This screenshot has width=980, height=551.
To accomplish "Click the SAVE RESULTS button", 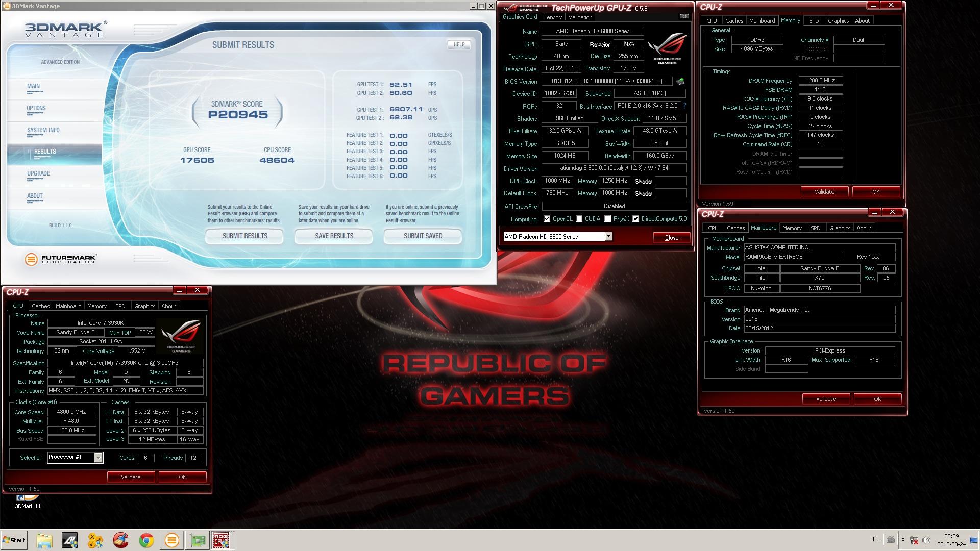I will pos(334,236).
